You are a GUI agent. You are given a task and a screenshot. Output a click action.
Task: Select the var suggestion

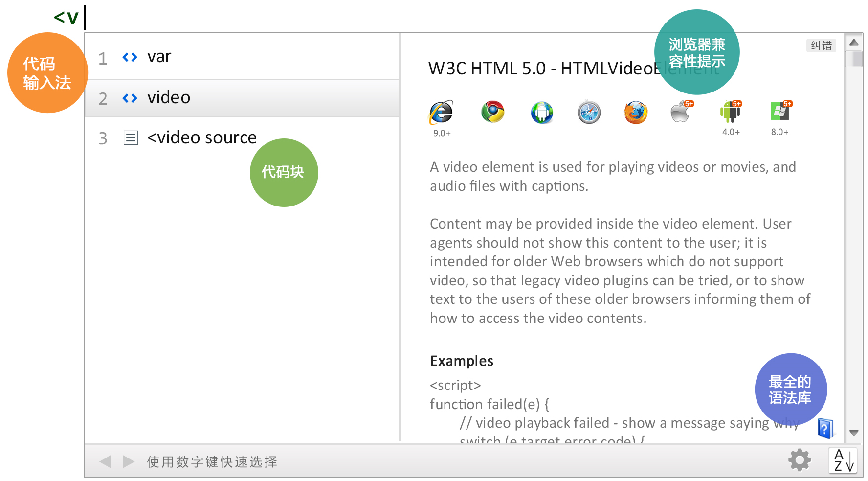(242, 57)
